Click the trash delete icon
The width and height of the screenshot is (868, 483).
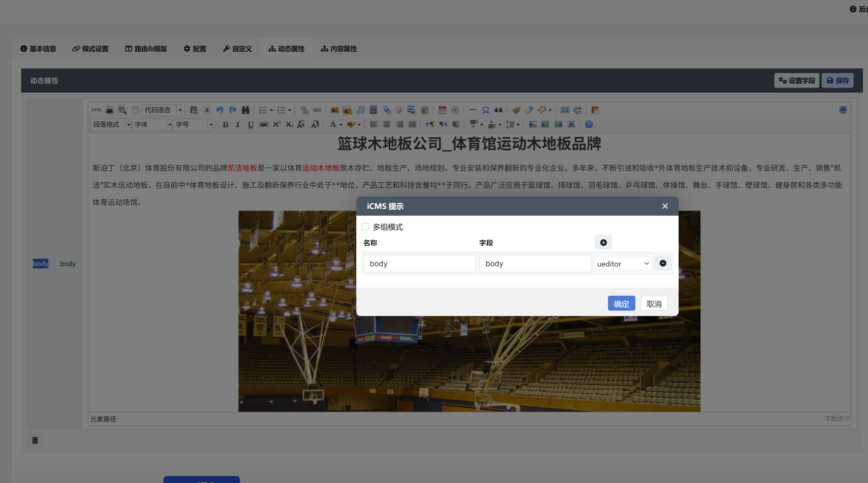[x=35, y=440]
